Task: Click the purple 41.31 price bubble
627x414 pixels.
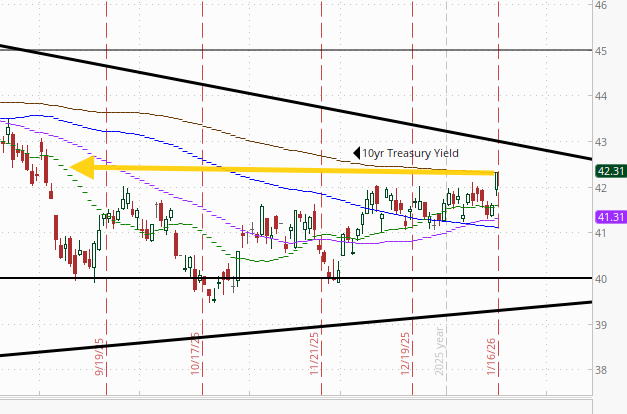Action: tap(611, 217)
